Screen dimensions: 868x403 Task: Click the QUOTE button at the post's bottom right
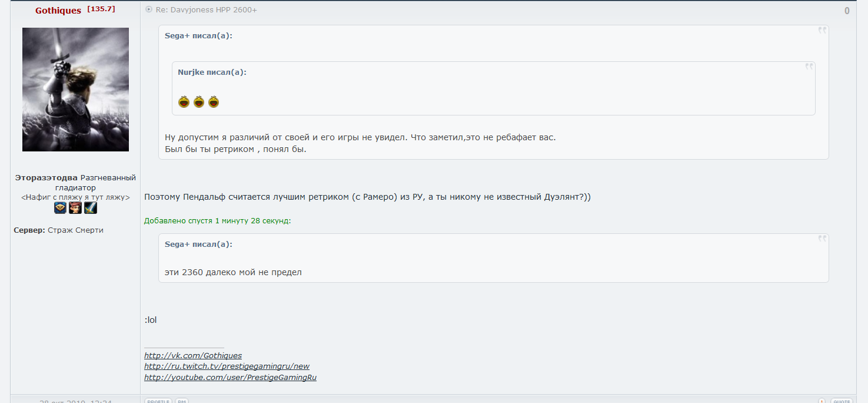(x=842, y=401)
